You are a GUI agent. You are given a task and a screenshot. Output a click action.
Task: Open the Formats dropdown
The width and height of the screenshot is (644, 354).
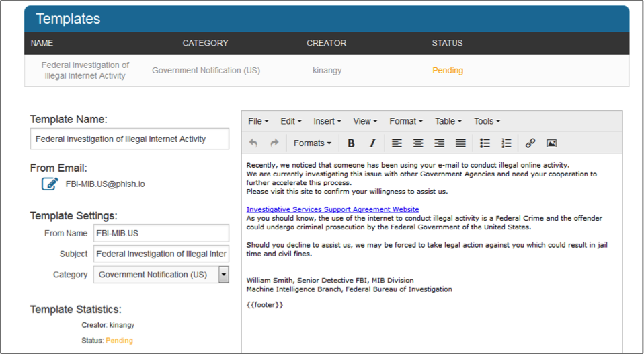point(312,143)
